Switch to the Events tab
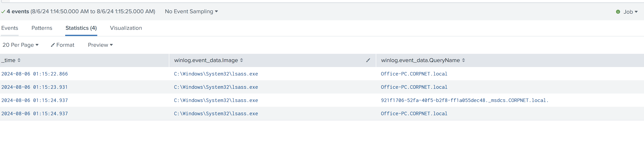This screenshot has width=644, height=150. [x=10, y=28]
